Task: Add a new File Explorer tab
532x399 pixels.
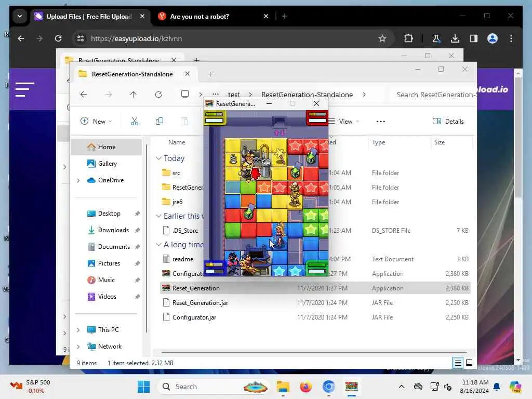Action: point(210,74)
